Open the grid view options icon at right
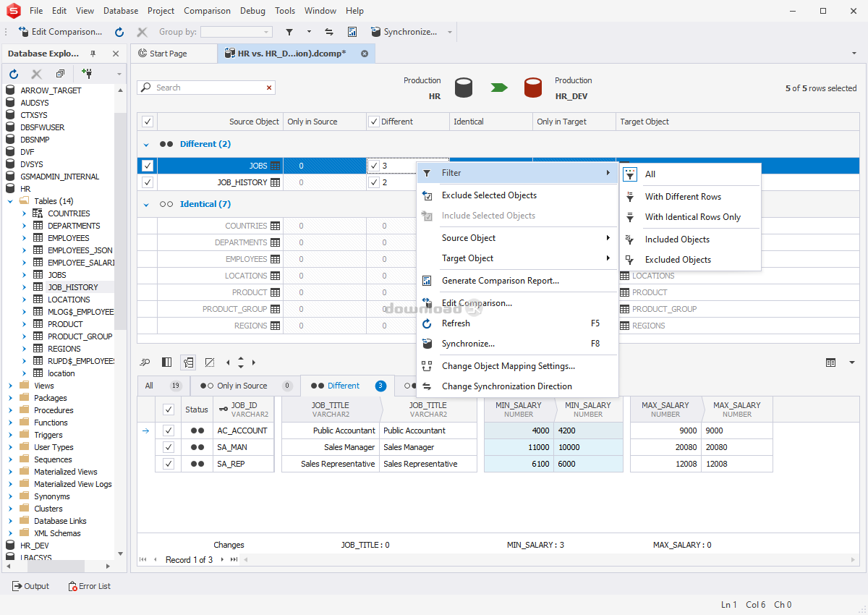Image resolution: width=868 pixels, height=615 pixels. (831, 362)
